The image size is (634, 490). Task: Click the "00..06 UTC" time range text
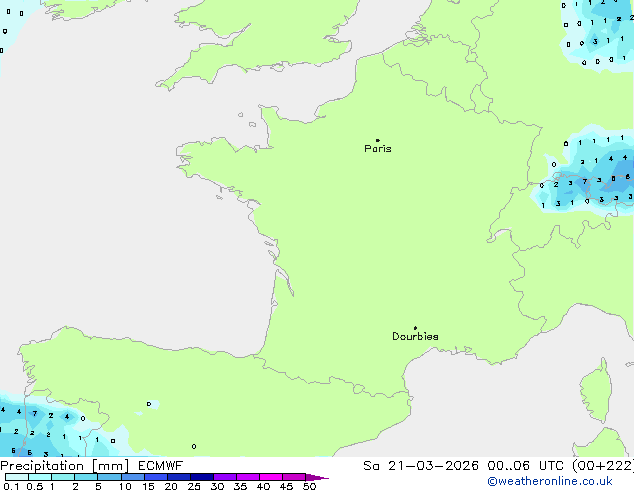point(525,466)
